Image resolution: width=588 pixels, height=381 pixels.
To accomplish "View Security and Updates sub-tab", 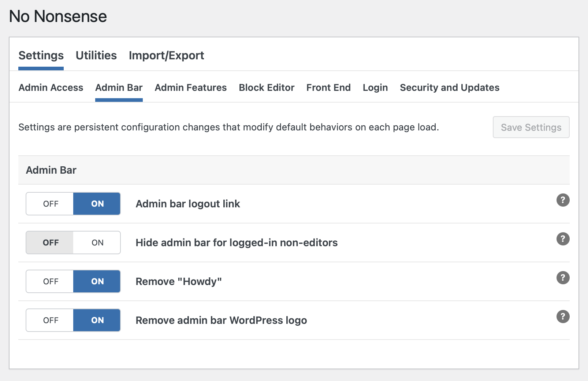I will tap(449, 88).
